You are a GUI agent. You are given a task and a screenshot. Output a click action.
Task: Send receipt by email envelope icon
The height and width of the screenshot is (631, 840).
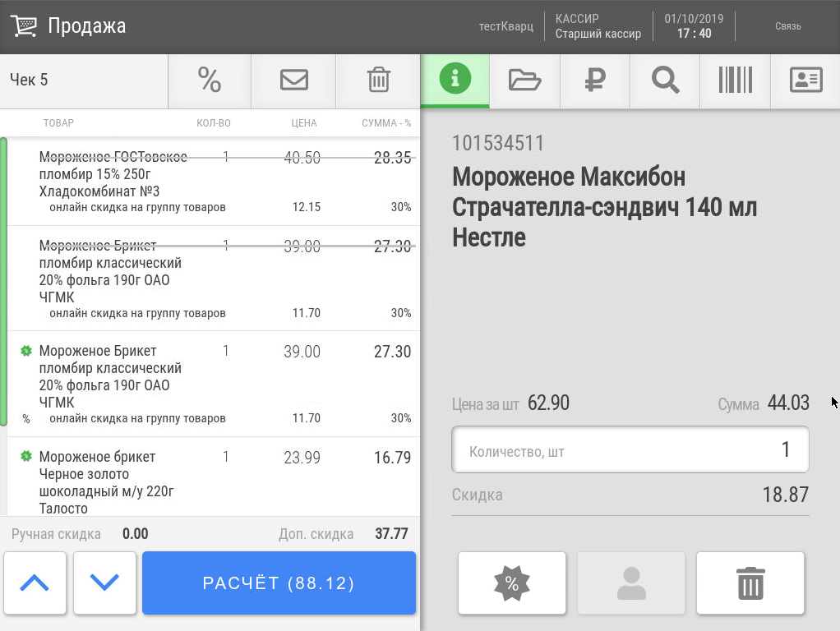coord(293,81)
